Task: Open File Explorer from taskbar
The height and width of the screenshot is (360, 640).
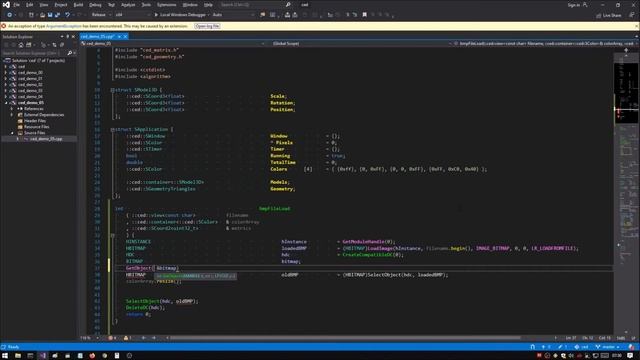Action: click(x=18, y=356)
